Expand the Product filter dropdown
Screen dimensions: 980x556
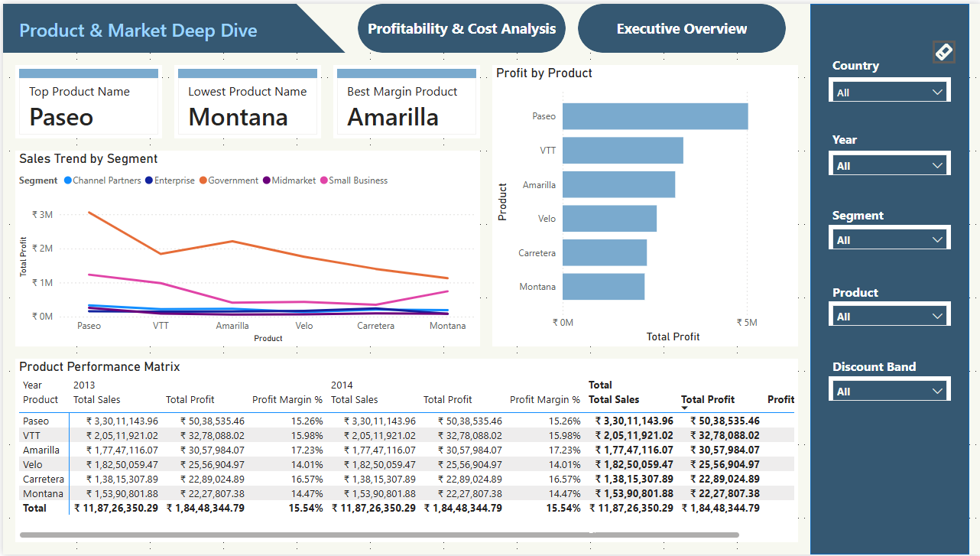click(x=890, y=317)
